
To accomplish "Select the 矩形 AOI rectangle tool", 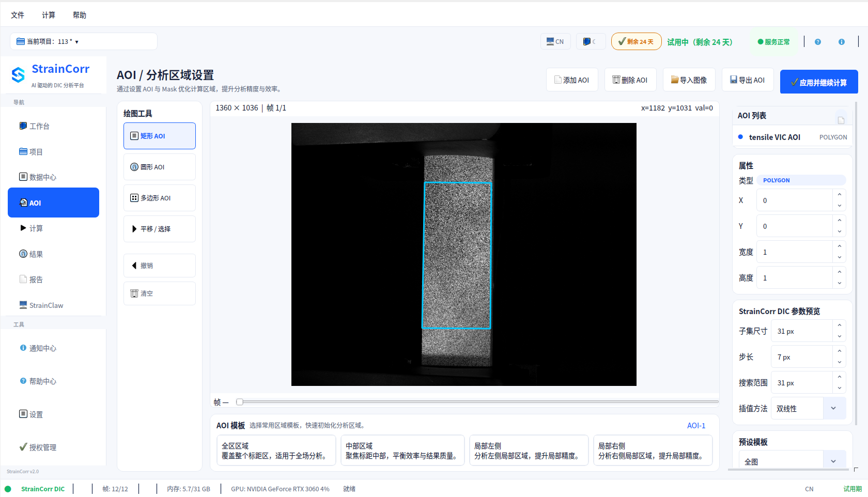I will tap(159, 136).
